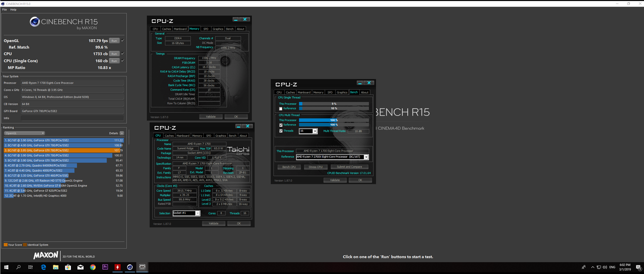Select ranking row 12 Intel HD Graphics 4000
644x274 pixels.
(x=63, y=196)
